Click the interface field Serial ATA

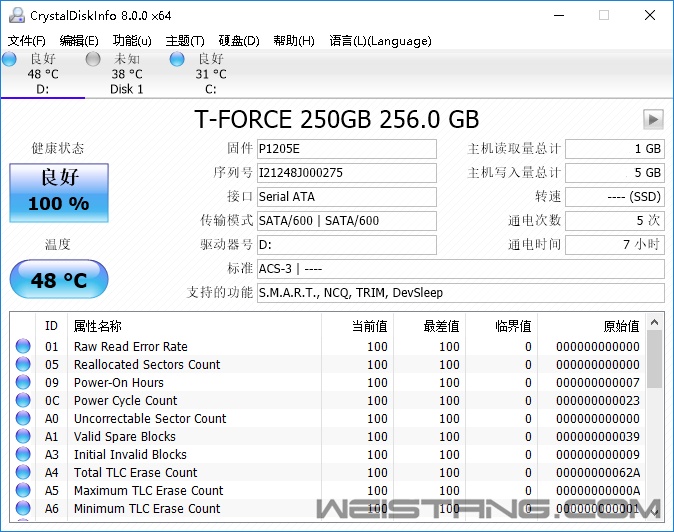347,197
